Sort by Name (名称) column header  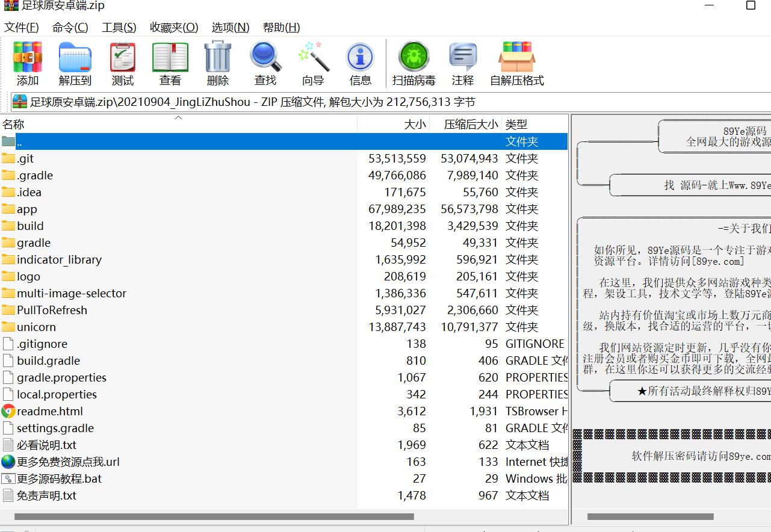pos(178,124)
